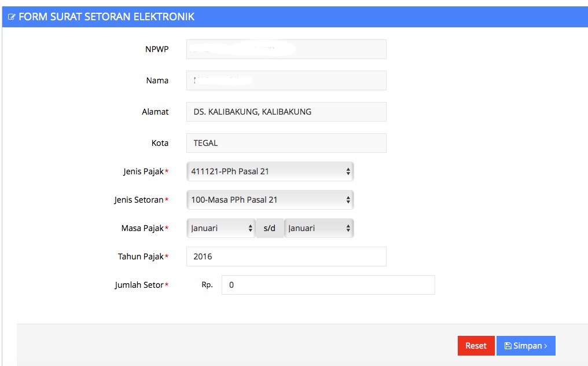Click the Jenis Pajak field label

coord(143,171)
